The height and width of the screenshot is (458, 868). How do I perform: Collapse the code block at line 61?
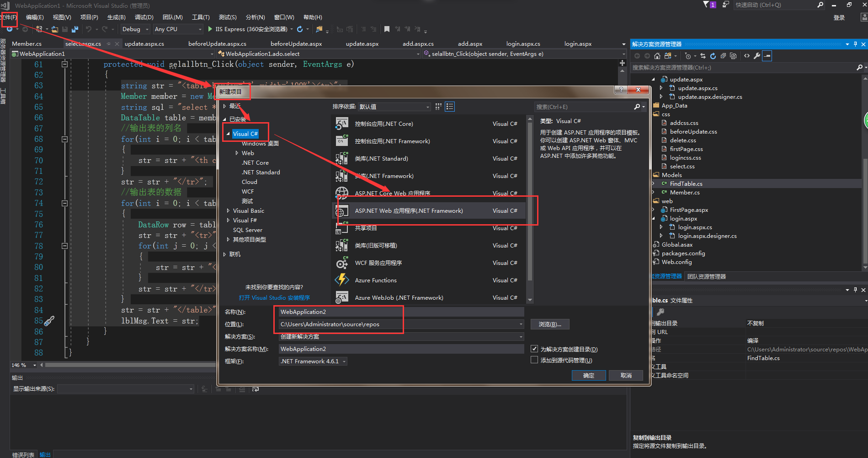point(64,65)
